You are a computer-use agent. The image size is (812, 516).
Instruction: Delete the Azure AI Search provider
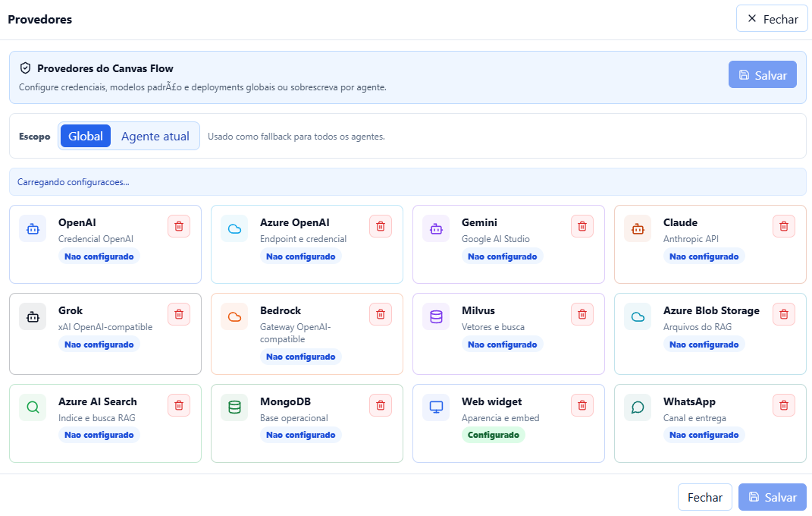click(179, 406)
